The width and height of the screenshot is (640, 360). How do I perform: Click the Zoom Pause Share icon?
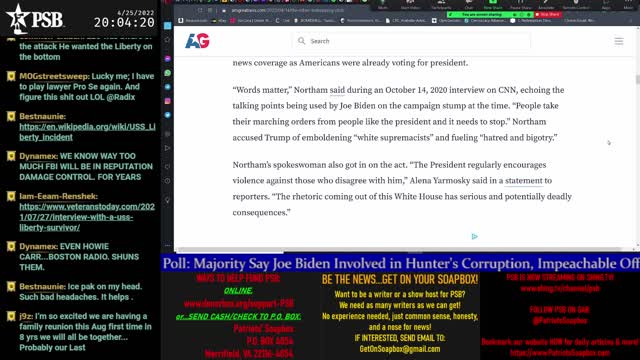(x=520, y=3)
